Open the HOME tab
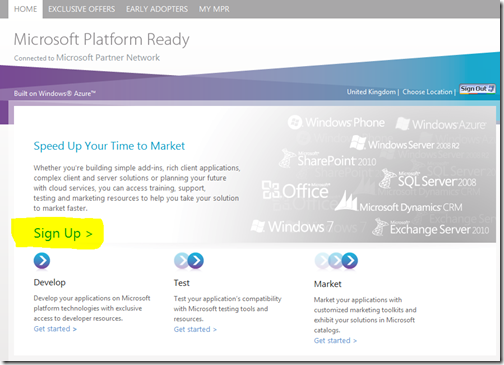Screen dimensions: 504x365 pos(26,9)
